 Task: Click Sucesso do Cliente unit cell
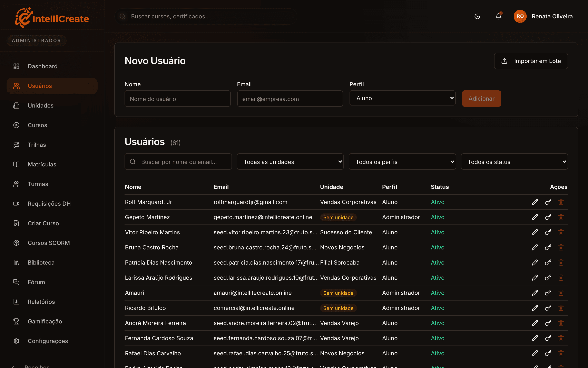coord(346,232)
